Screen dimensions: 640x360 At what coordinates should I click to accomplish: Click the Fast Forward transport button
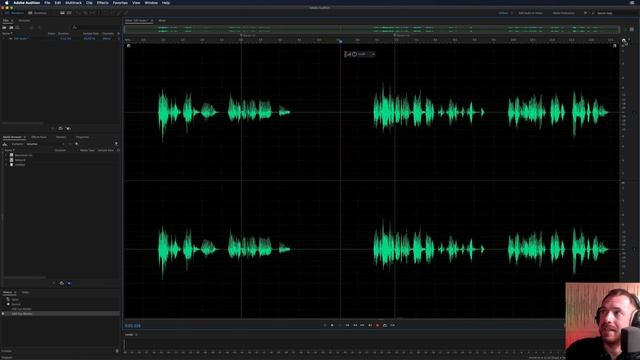point(362,325)
